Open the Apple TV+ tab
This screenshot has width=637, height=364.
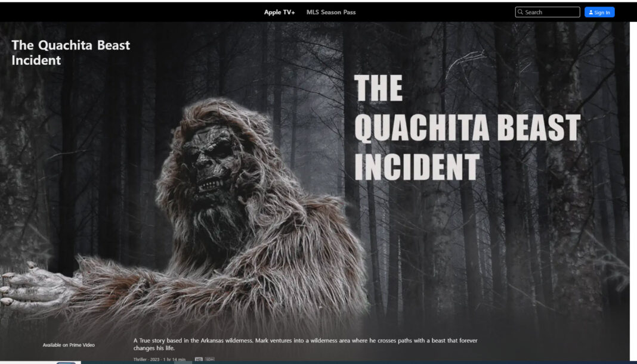[279, 12]
